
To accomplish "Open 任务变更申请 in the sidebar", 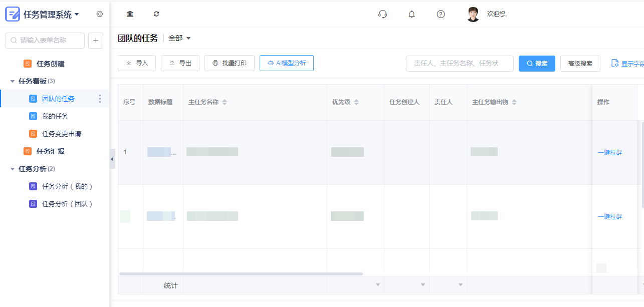I will 62,134.
